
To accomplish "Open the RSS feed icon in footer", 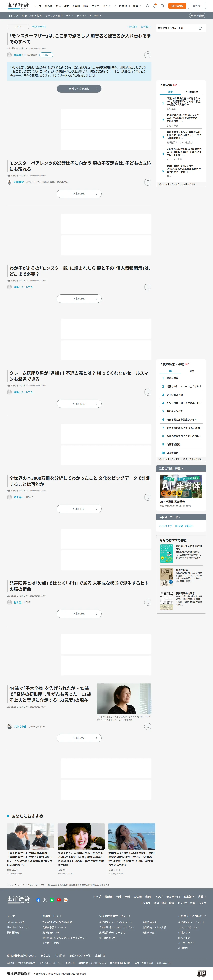I will point(66,900).
